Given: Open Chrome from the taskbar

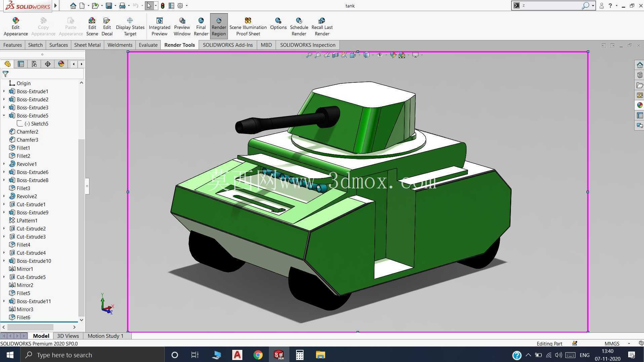Looking at the screenshot, I should [258, 355].
